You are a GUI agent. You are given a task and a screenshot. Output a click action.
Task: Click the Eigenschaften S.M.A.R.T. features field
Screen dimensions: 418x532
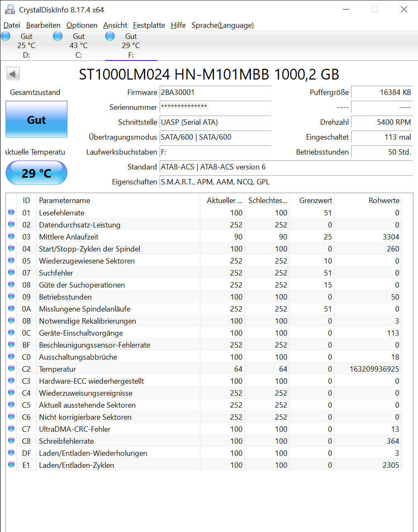(x=286, y=182)
